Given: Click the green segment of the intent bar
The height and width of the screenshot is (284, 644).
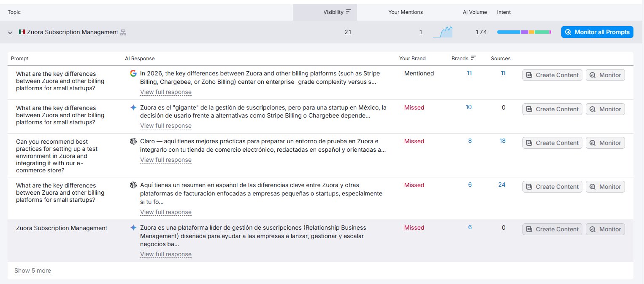Looking at the screenshot, I should tap(541, 32).
